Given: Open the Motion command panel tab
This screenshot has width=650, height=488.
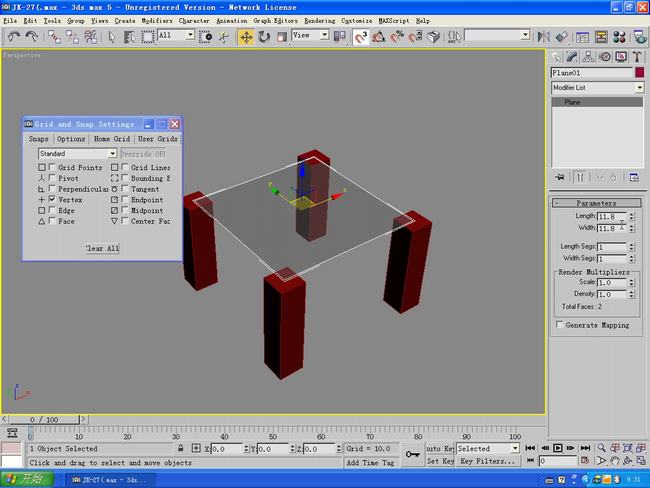Looking at the screenshot, I should pyautogui.click(x=605, y=57).
